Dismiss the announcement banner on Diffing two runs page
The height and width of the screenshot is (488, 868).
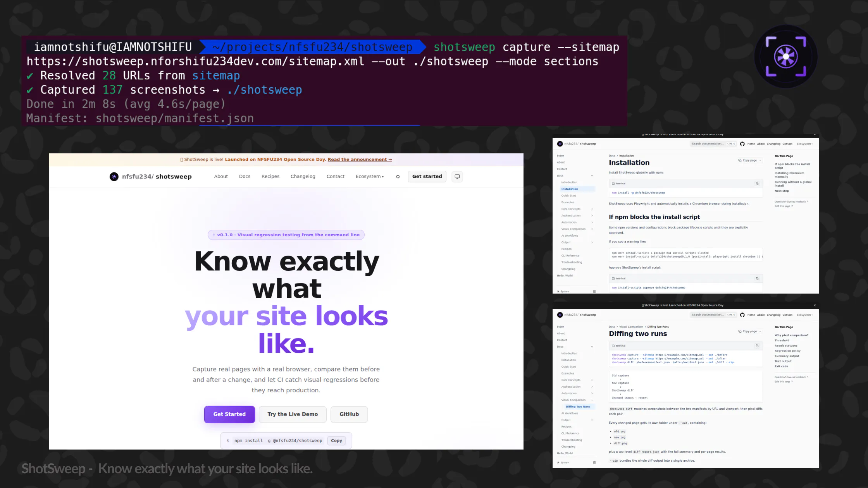815,305
